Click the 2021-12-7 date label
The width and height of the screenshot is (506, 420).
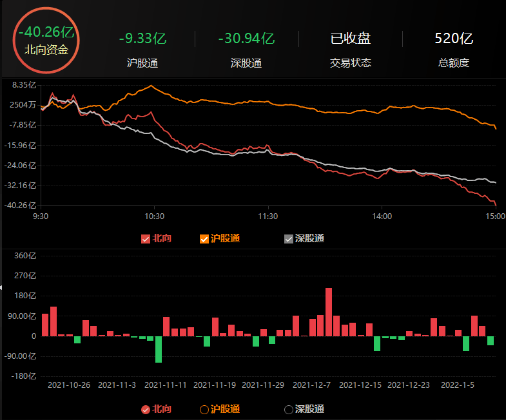tap(312, 385)
